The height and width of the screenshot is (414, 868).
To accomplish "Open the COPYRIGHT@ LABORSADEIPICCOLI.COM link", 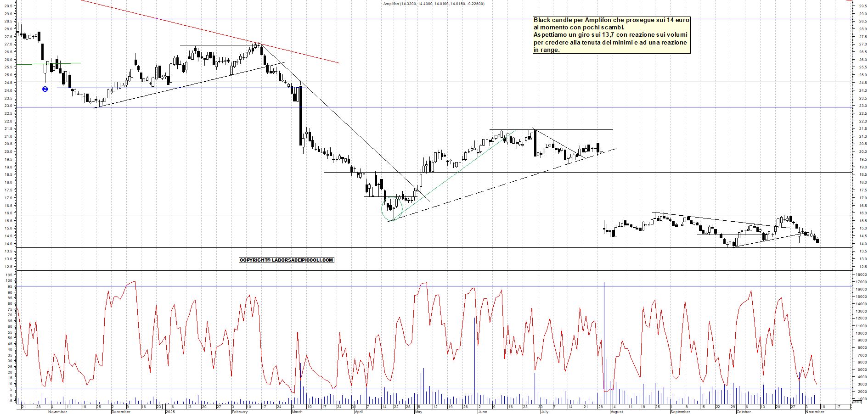I will pos(287,259).
